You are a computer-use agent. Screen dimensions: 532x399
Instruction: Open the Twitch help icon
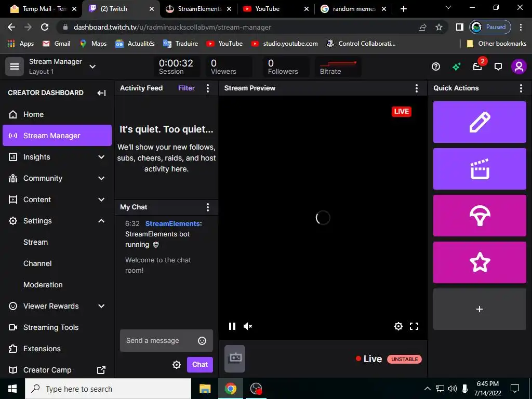436,66
